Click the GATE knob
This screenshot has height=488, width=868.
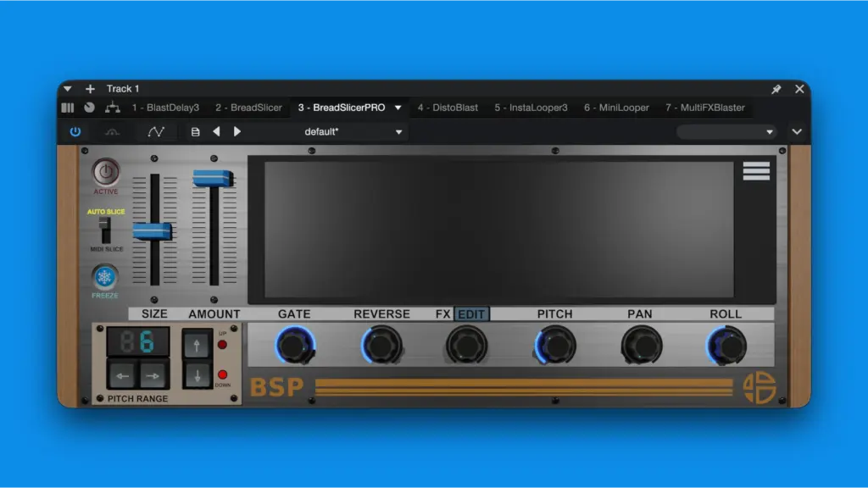pos(295,346)
